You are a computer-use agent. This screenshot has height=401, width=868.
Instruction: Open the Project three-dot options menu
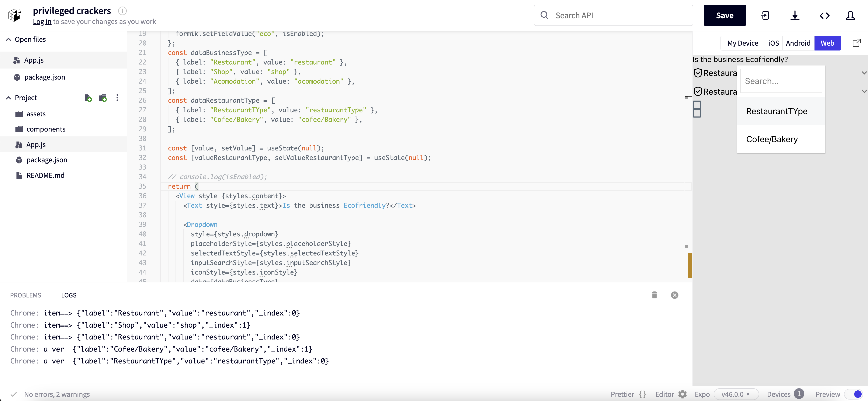[117, 98]
